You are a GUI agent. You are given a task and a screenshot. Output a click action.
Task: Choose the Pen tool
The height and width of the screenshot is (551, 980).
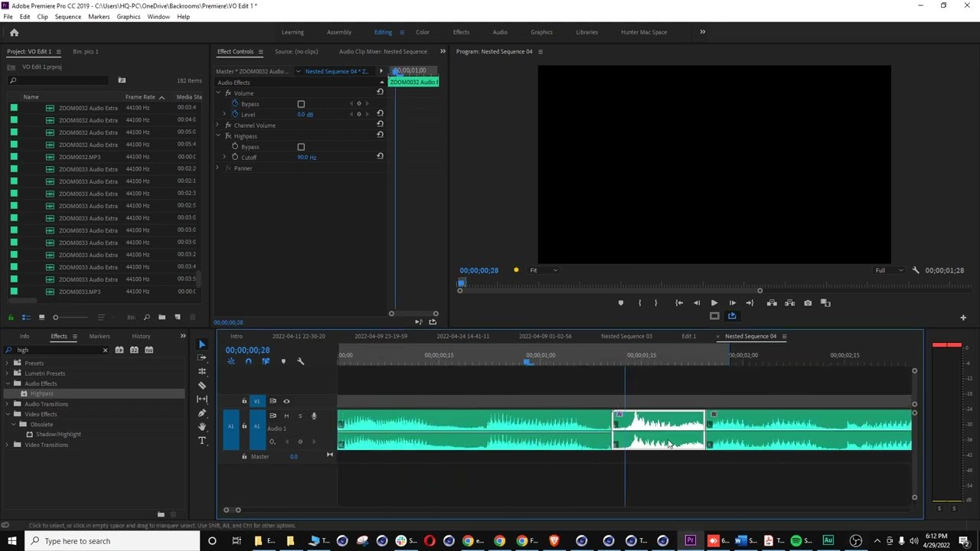click(x=202, y=413)
